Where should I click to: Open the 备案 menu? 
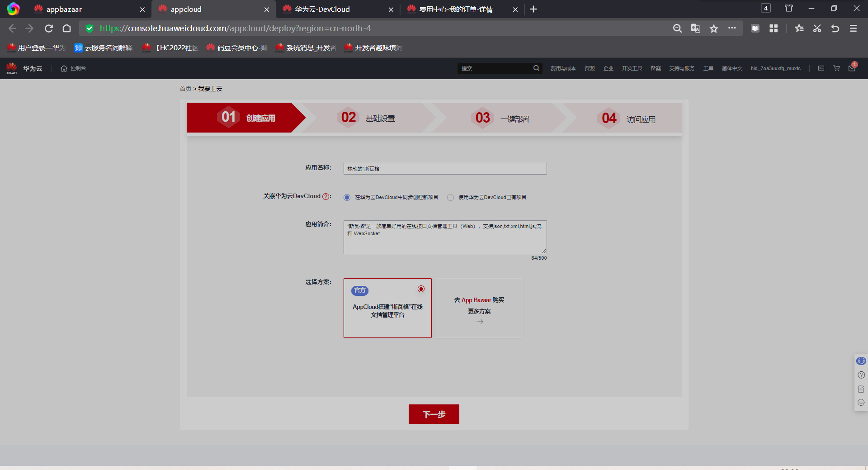click(x=656, y=68)
